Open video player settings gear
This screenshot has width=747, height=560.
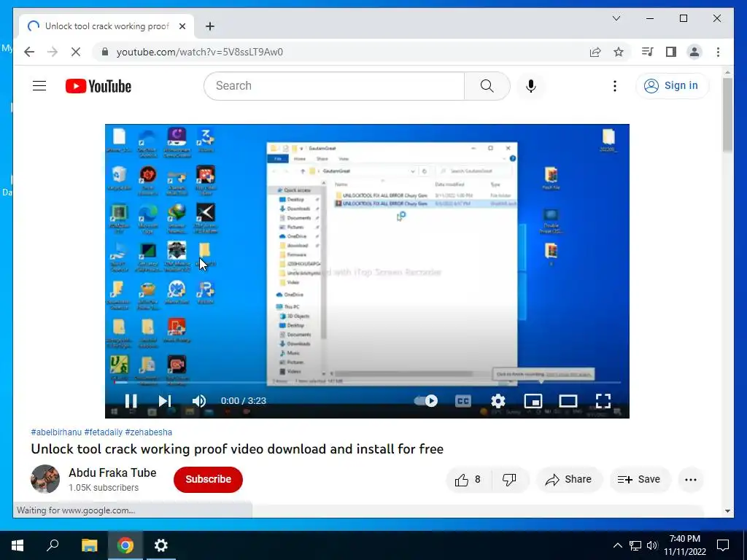point(498,401)
